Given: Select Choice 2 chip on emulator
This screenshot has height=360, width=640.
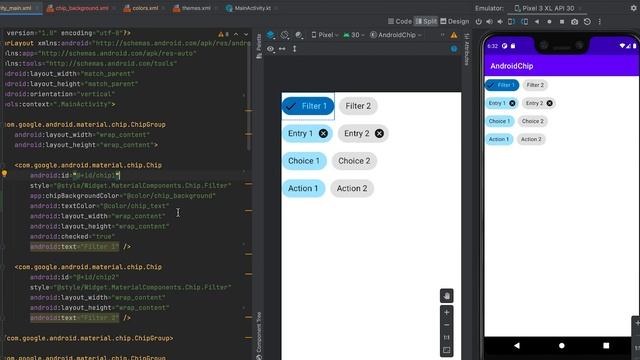Looking at the screenshot, I should coord(533,121).
